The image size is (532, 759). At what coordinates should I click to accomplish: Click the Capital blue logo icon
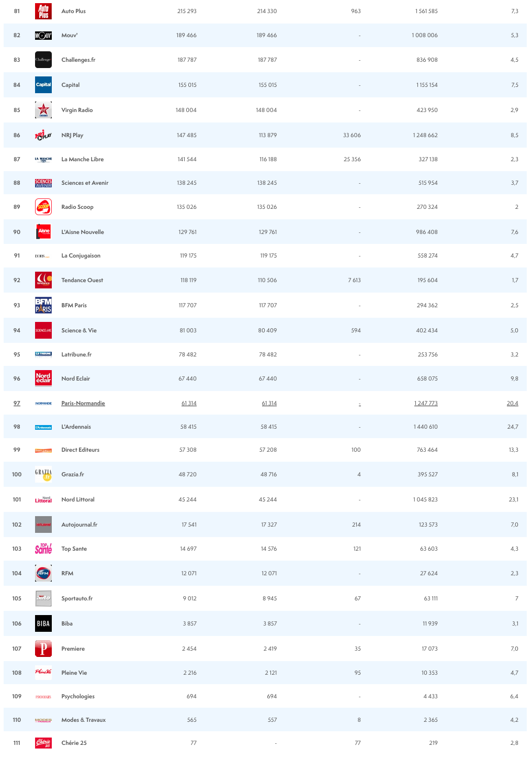coord(43,85)
